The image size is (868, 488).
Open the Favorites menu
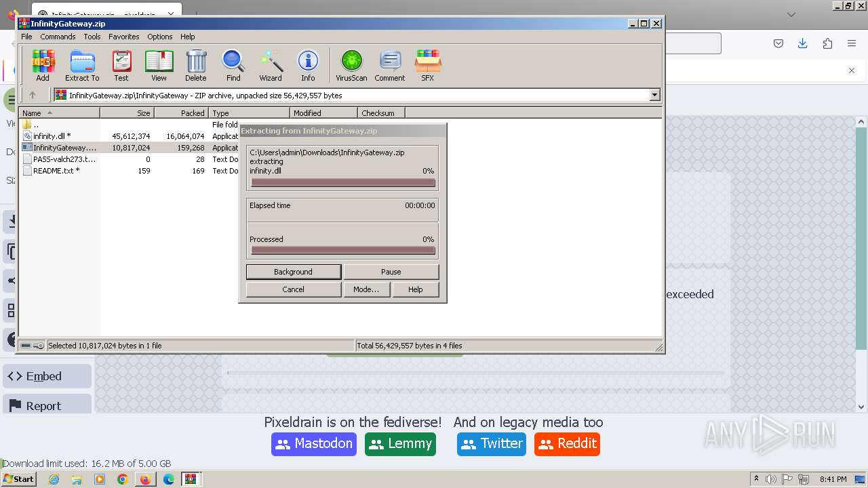[x=124, y=37]
